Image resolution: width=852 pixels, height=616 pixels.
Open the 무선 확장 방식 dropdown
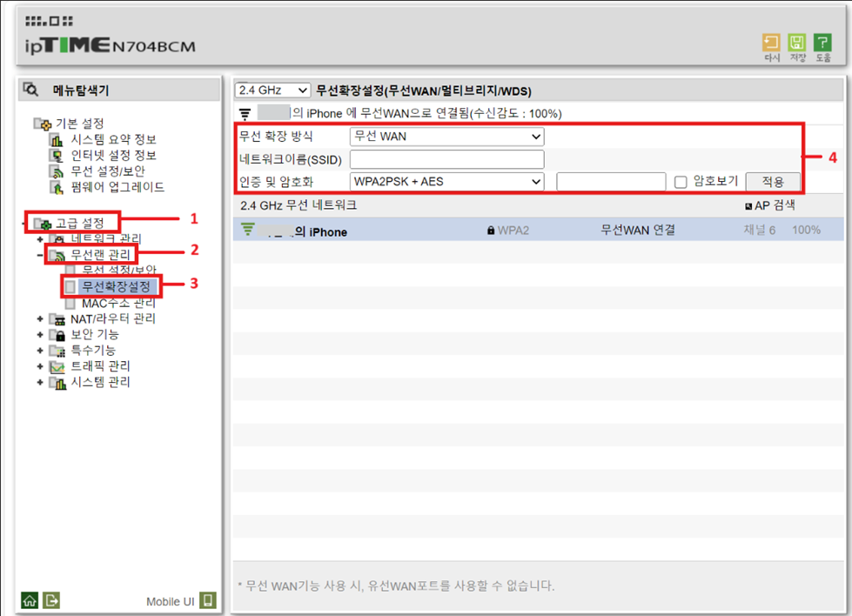[446, 137]
